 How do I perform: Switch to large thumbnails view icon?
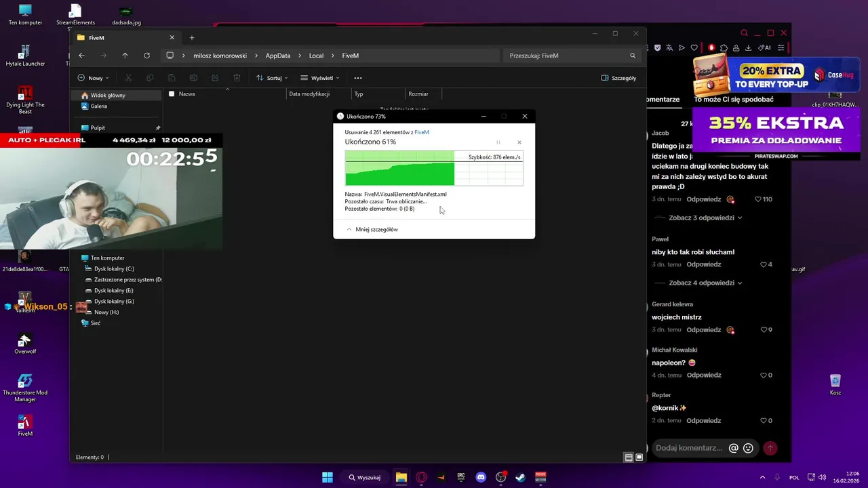pos(639,457)
